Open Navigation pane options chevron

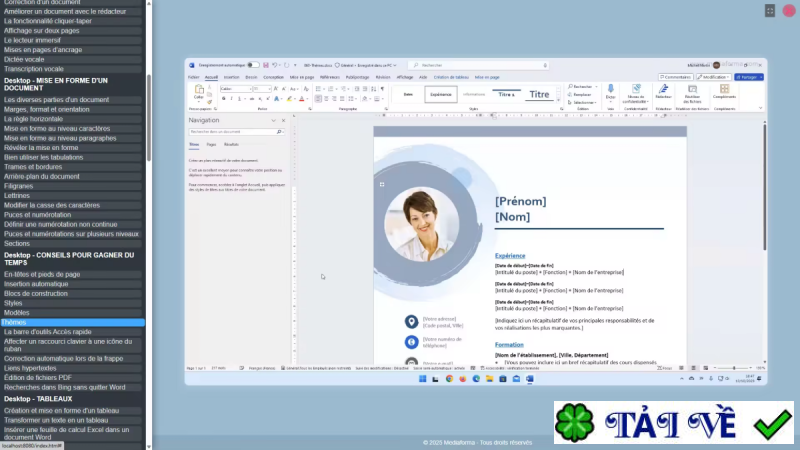point(273,120)
